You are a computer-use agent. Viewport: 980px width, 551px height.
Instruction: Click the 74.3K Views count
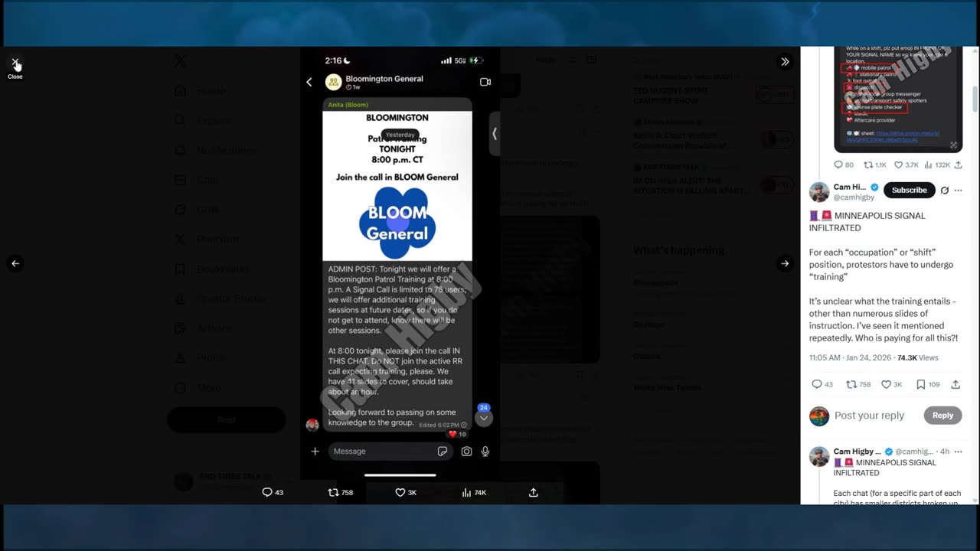(917, 357)
